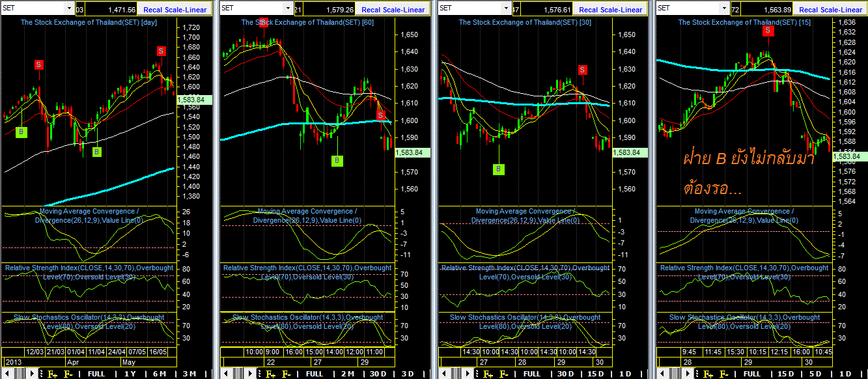This screenshot has height=379, width=868.
Task: Open the SET symbol dropdown on the 15-minute chart
Action: 725,8
